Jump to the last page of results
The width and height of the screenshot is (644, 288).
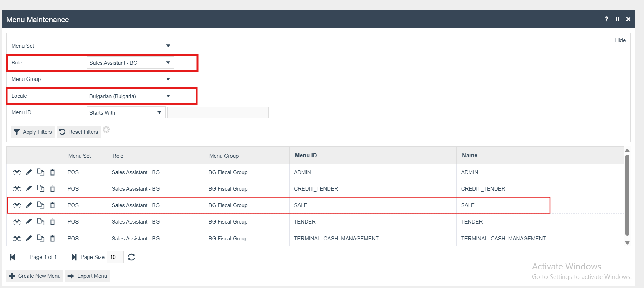pos(74,257)
